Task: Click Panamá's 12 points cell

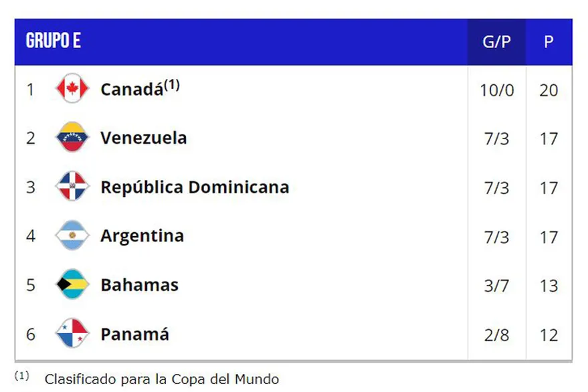Action: tap(549, 334)
